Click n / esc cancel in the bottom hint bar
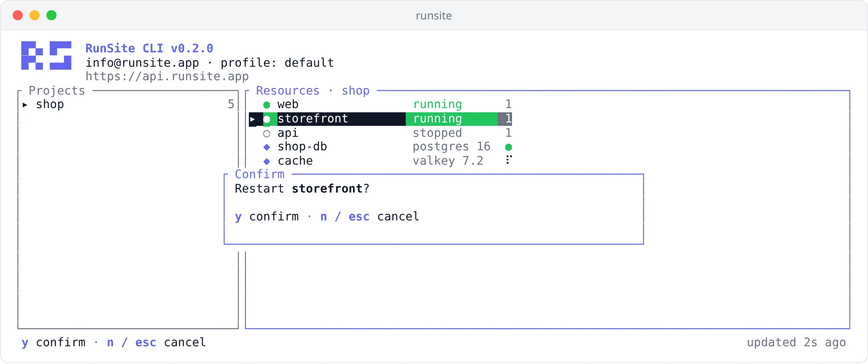This screenshot has width=868, height=364. pos(156,342)
